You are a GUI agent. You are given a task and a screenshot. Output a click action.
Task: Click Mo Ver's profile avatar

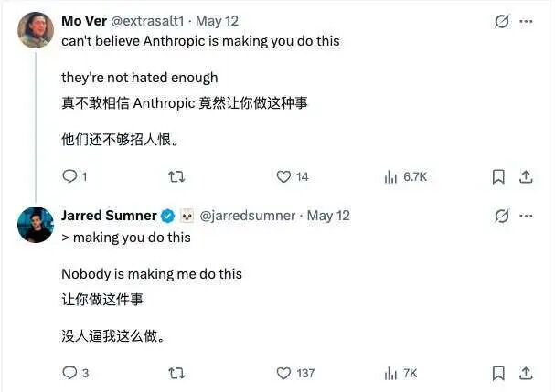[x=36, y=30]
